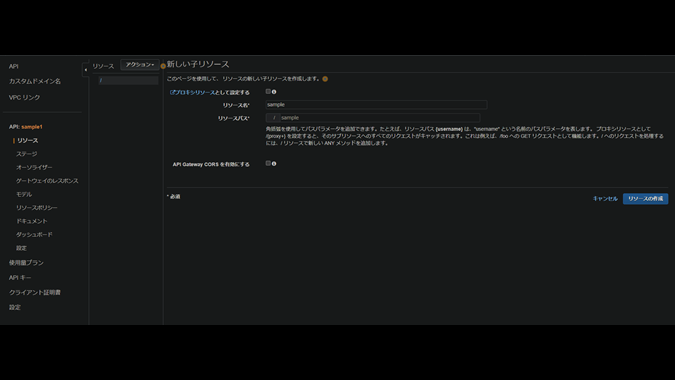Open クライアント証明書 in the sidebar
Viewport: 675px width, 380px height.
click(35, 293)
